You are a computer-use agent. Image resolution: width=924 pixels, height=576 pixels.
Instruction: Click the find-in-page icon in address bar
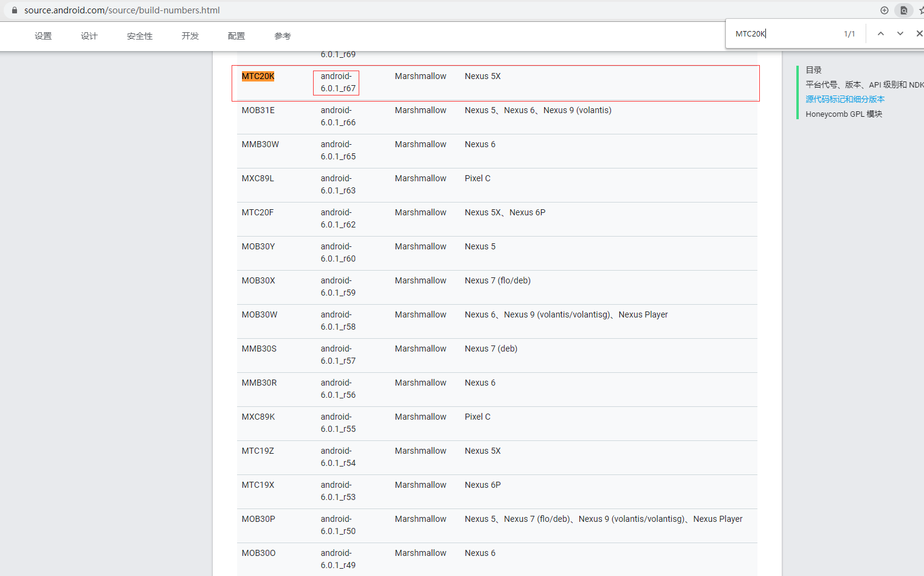[x=904, y=10]
